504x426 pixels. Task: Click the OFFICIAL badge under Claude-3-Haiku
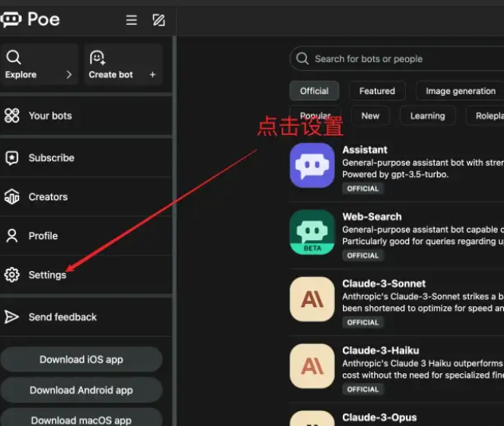[x=363, y=389]
